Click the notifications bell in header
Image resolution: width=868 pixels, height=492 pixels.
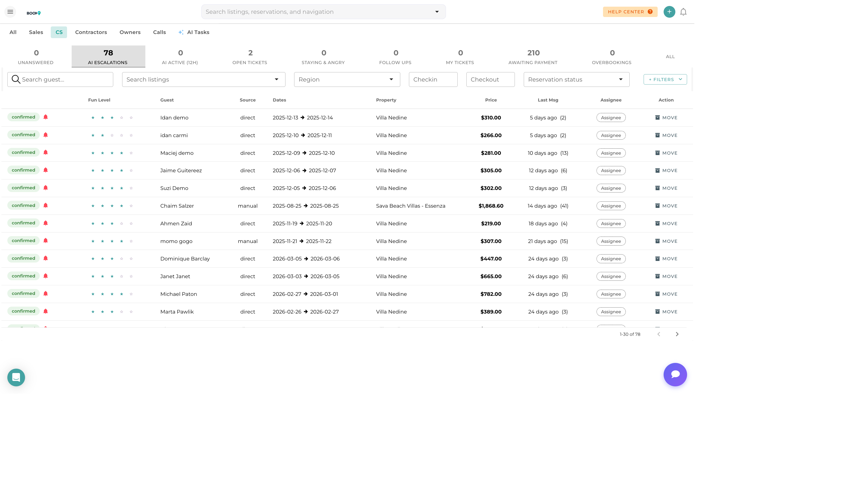tap(683, 12)
